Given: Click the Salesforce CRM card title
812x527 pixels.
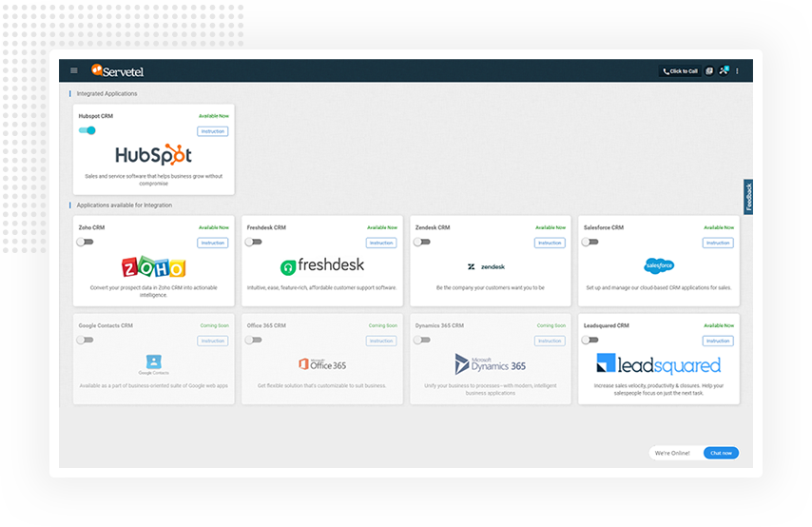Looking at the screenshot, I should pyautogui.click(x=604, y=227).
